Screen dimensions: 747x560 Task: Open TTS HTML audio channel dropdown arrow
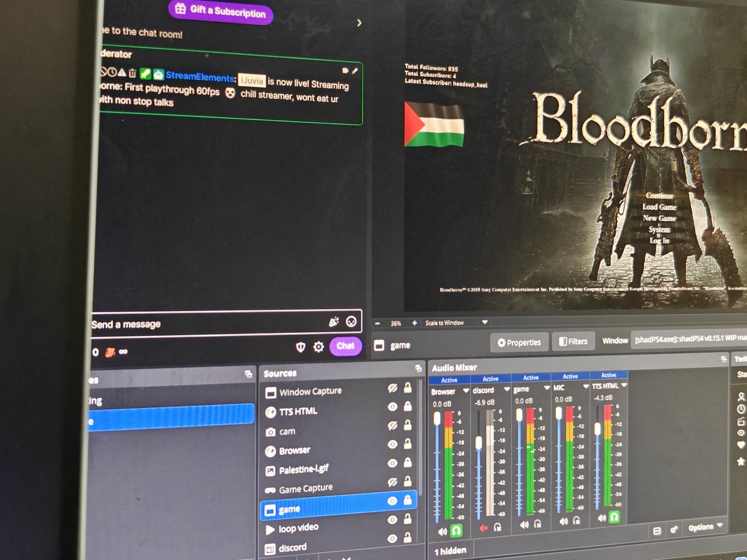[624, 386]
